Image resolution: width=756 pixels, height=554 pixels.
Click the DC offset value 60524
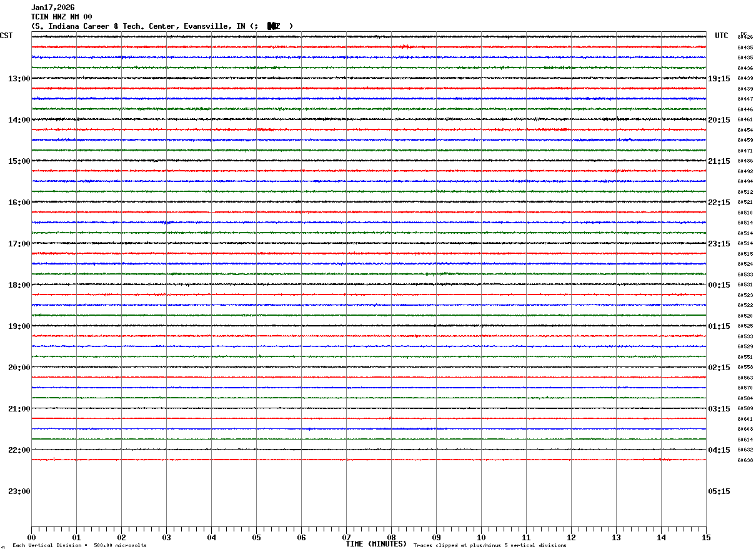[x=745, y=264]
